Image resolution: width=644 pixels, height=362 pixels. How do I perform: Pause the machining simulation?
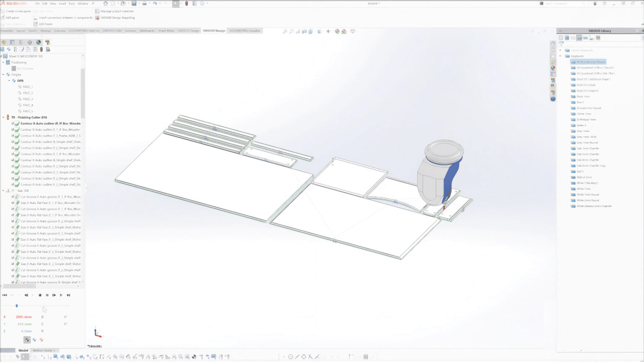47,295
